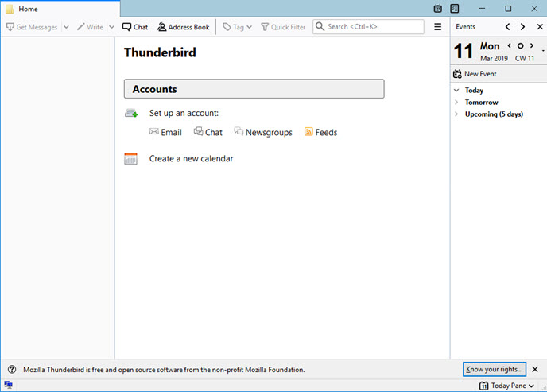547x392 pixels.
Task: Toggle the Quick Filter
Action: [283, 27]
